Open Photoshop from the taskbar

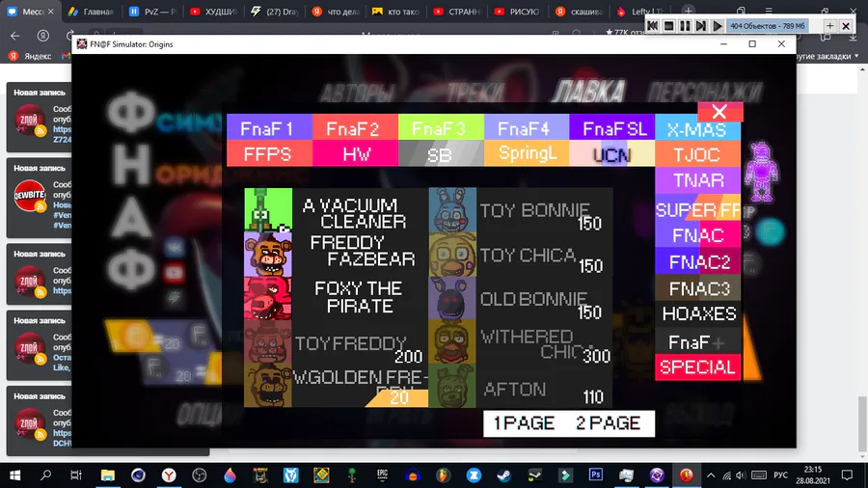[x=596, y=475]
